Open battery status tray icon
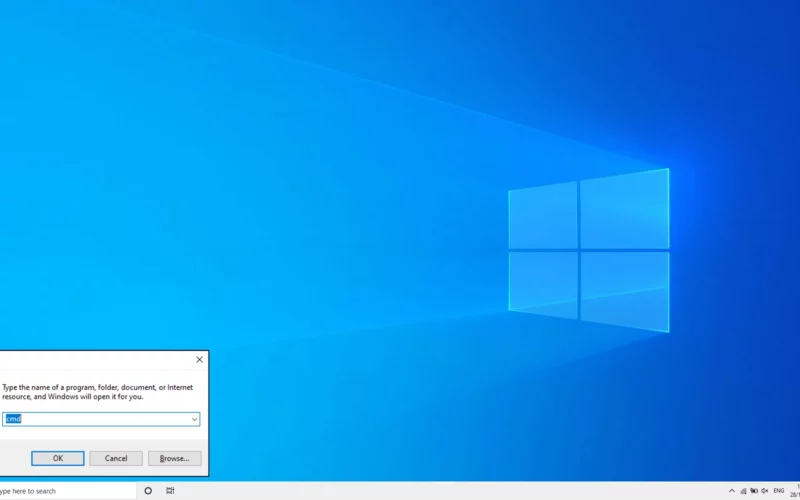The image size is (800, 500). [754, 491]
